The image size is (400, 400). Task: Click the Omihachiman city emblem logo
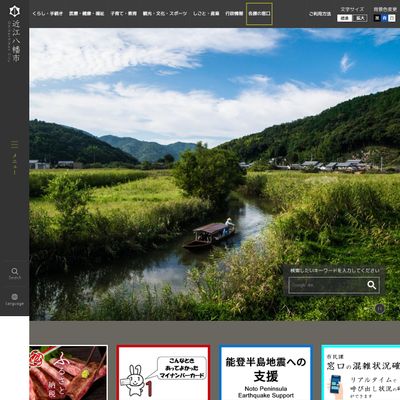(14, 11)
